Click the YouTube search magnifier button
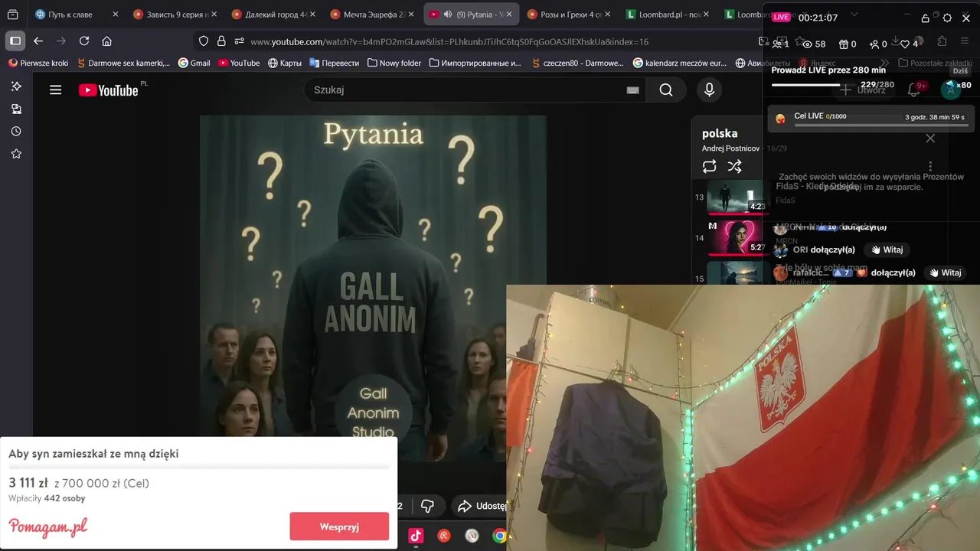980x551 pixels. click(x=666, y=90)
